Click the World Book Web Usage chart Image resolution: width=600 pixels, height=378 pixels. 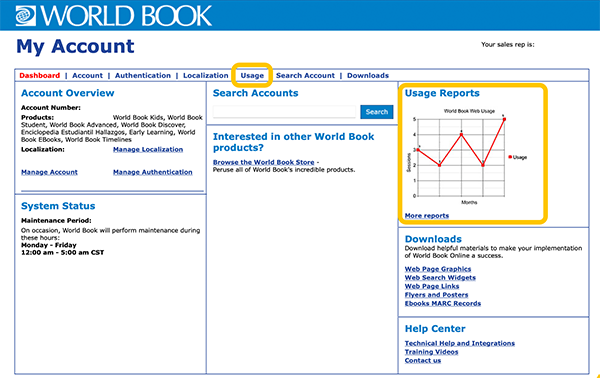coord(467,157)
